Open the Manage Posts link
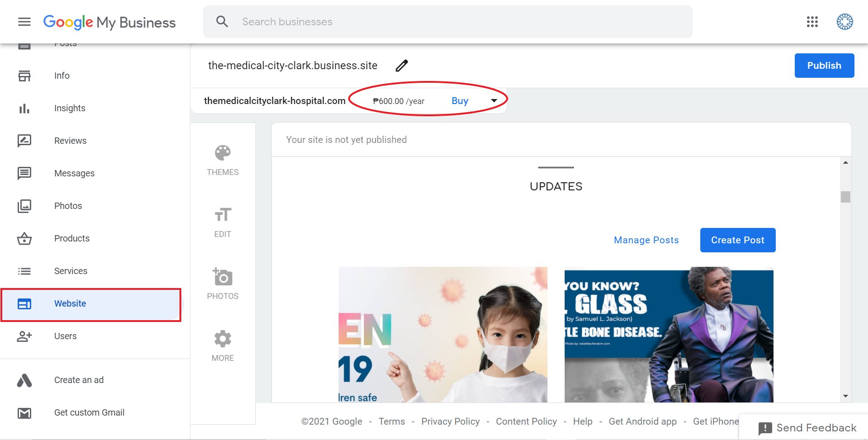This screenshot has height=440, width=868. [x=646, y=240]
